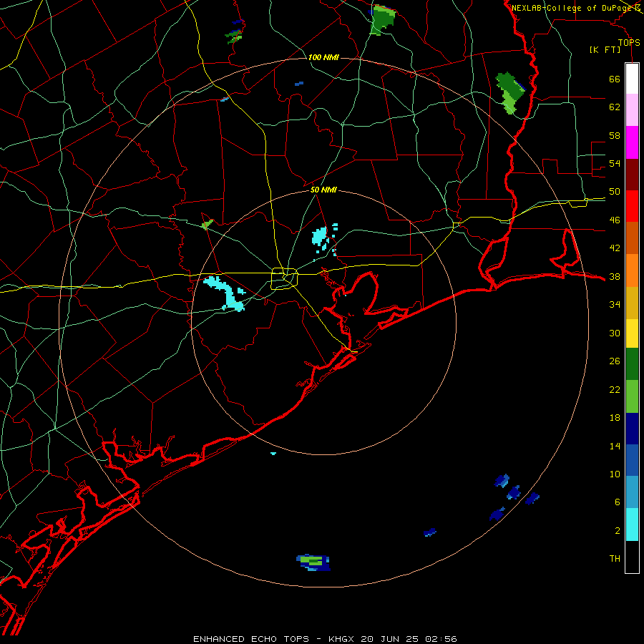The image size is (644, 644).
Task: Click the 54 legend value
Action: 615,163
